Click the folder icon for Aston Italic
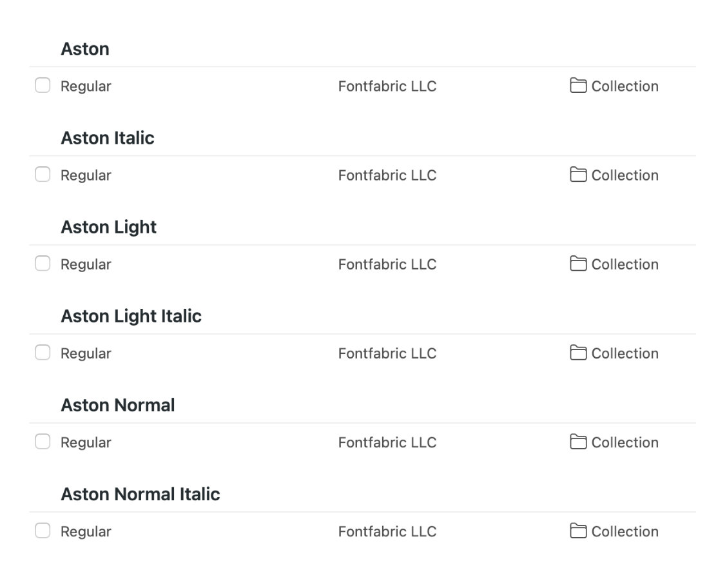727x588 pixels. click(x=578, y=175)
